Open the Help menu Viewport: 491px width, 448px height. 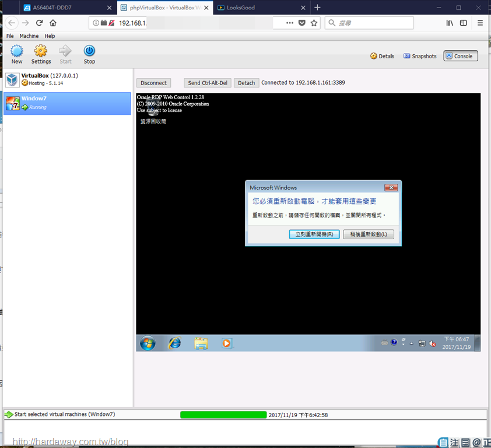(50, 36)
